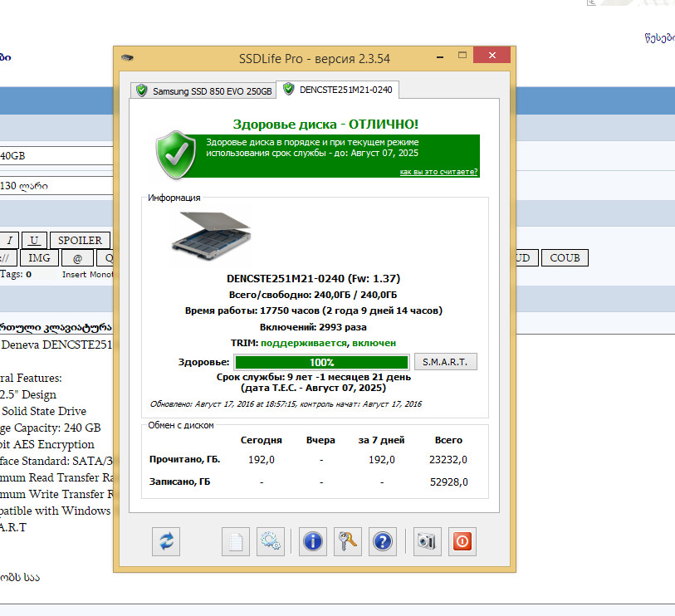Click the IMG button in forum editor

[x=39, y=258]
